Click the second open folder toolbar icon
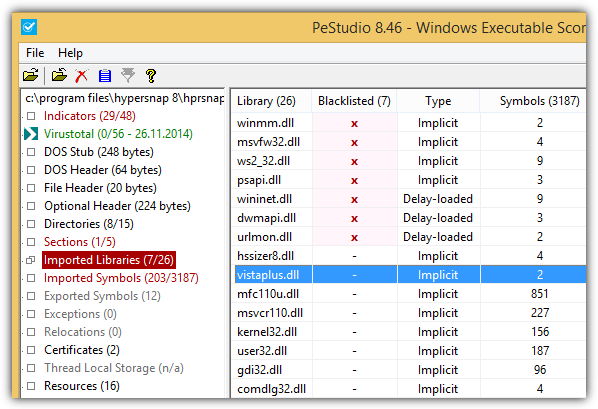598x409 pixels. point(59,75)
